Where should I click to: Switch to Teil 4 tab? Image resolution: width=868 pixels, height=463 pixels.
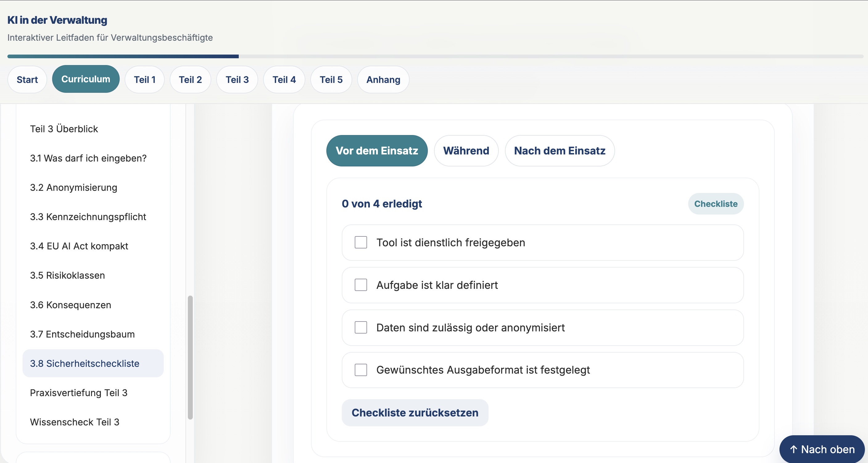click(x=284, y=80)
